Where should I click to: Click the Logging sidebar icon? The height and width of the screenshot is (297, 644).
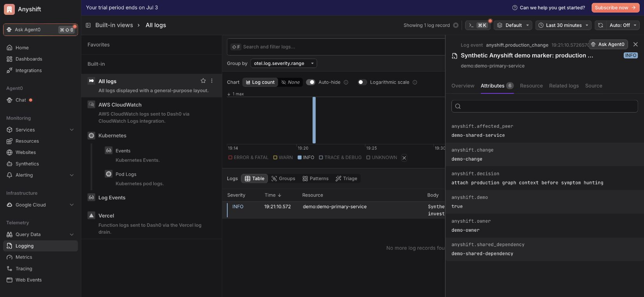tap(9, 246)
